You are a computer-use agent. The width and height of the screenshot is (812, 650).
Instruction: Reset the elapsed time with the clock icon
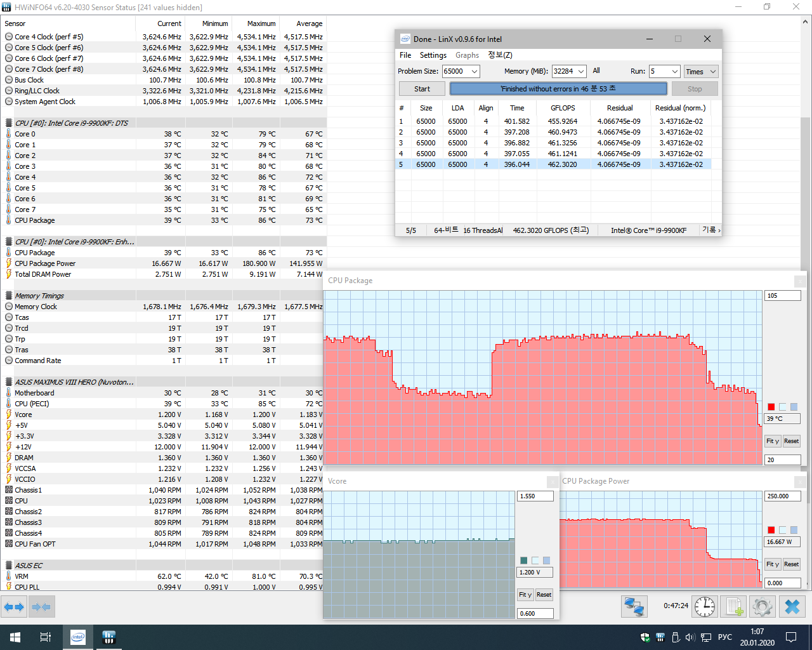coord(705,607)
